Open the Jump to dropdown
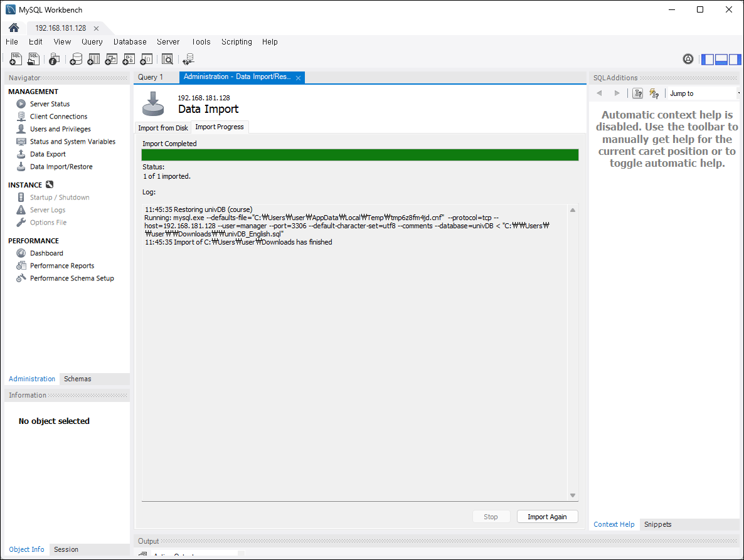This screenshot has width=744, height=560. [704, 93]
